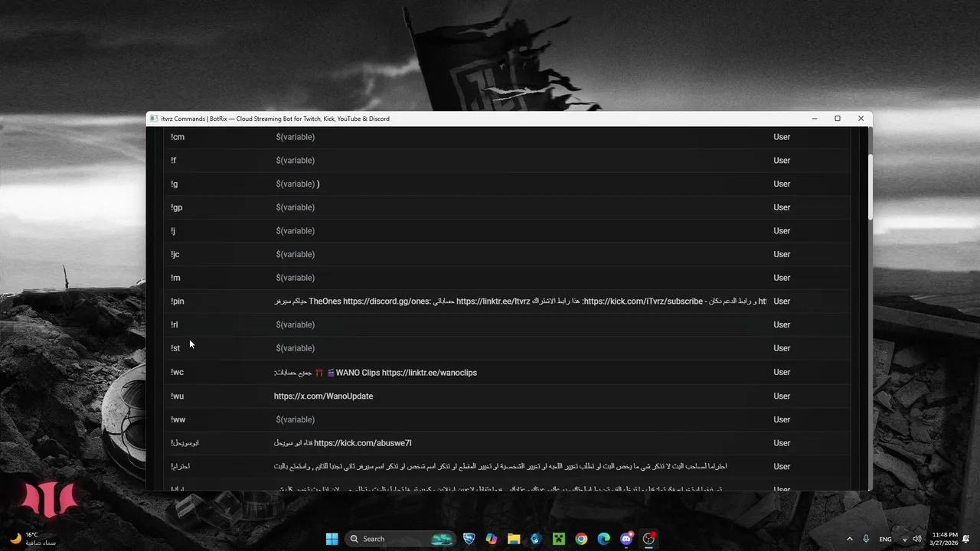This screenshot has width=980, height=551.
Task: Click the microphone tray icon
Action: click(x=866, y=539)
